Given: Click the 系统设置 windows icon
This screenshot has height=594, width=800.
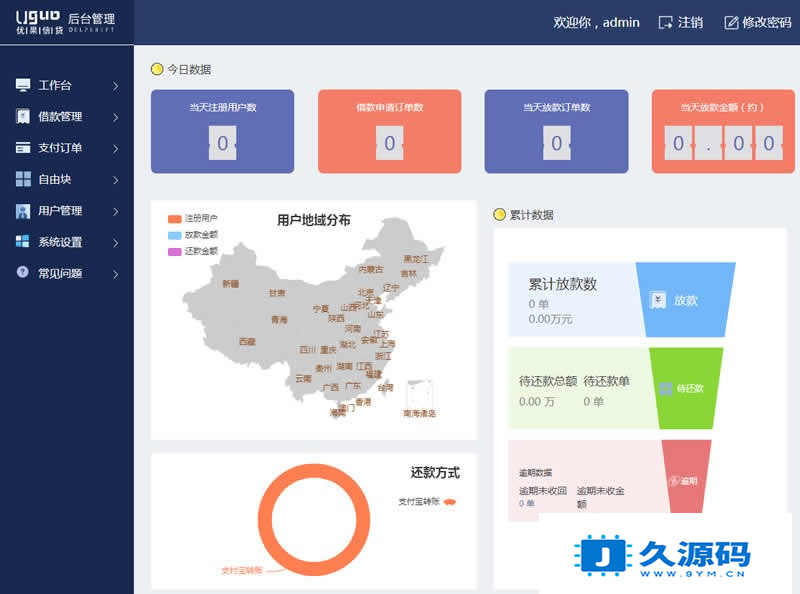Looking at the screenshot, I should point(23,242).
